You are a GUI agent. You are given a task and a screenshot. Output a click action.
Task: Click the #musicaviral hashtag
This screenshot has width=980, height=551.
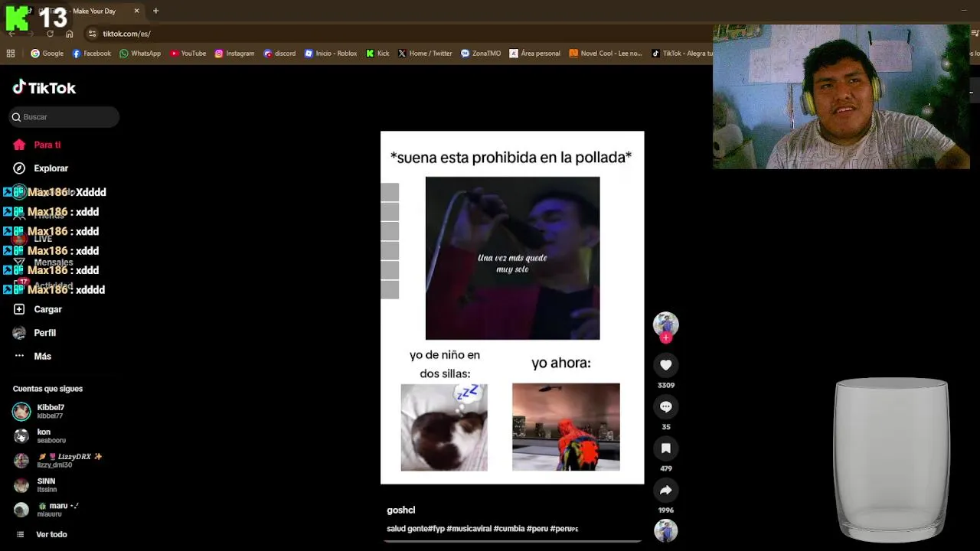click(469, 529)
